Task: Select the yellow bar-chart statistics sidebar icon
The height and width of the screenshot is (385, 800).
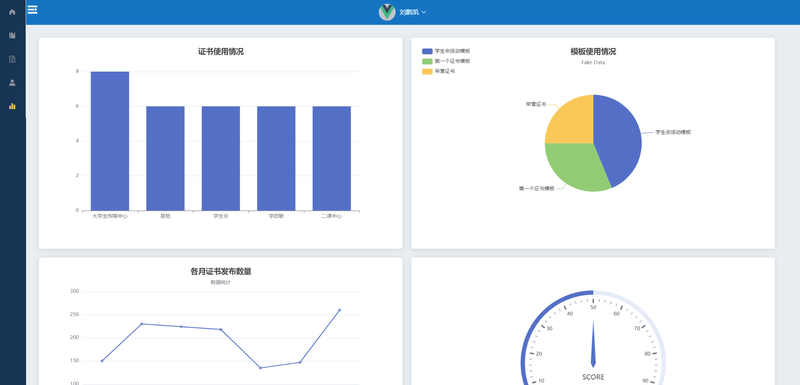Action: pyautogui.click(x=12, y=106)
